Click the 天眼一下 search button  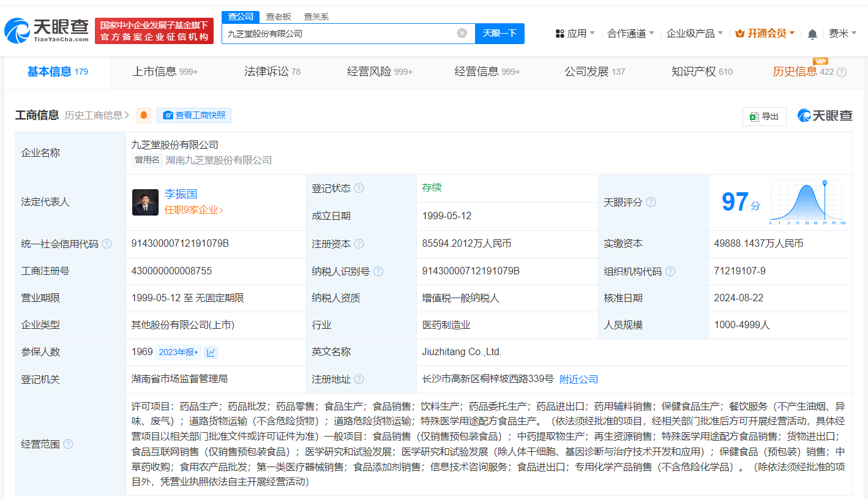coord(499,34)
